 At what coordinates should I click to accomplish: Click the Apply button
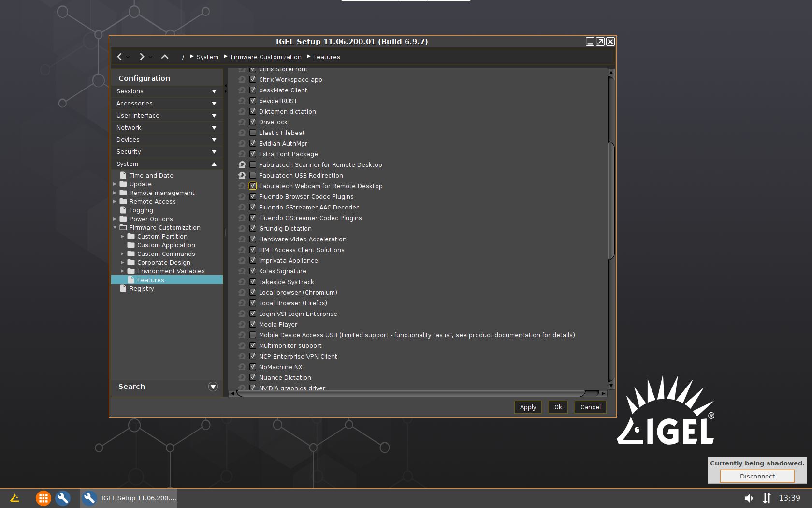point(528,407)
